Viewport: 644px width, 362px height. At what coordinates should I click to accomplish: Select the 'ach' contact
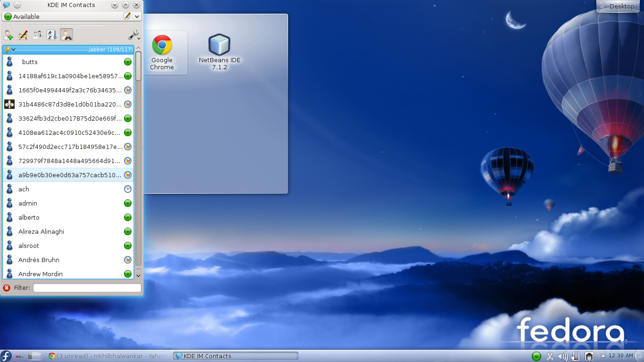coord(68,189)
